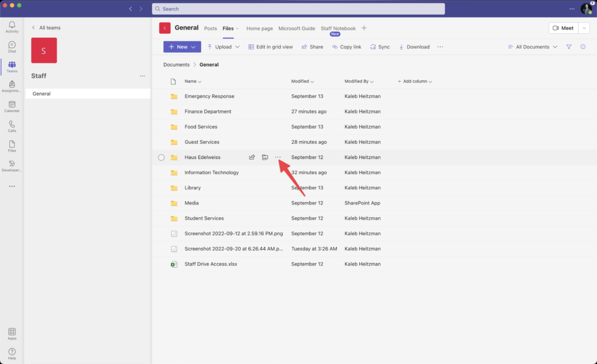
Task: Open the Media folder
Action: 191,203
